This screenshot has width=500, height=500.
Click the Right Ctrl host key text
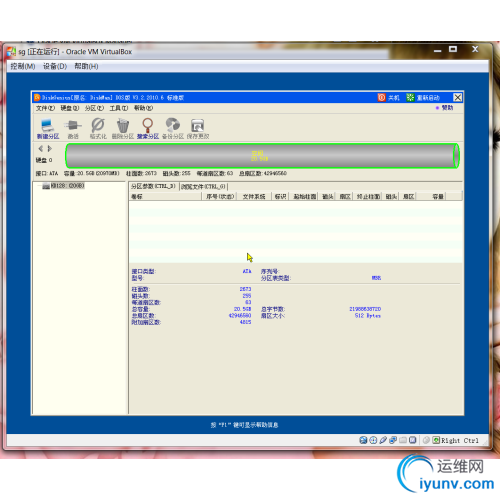[460, 440]
